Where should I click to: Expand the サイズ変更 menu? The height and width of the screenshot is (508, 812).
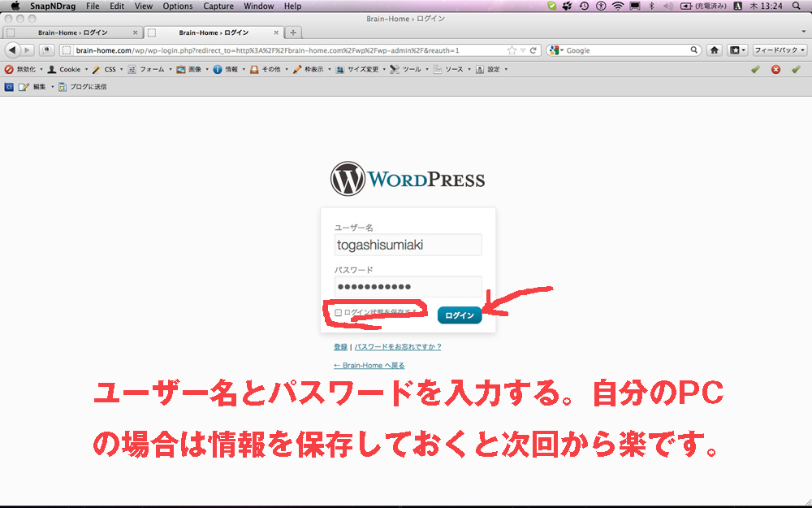point(361,69)
